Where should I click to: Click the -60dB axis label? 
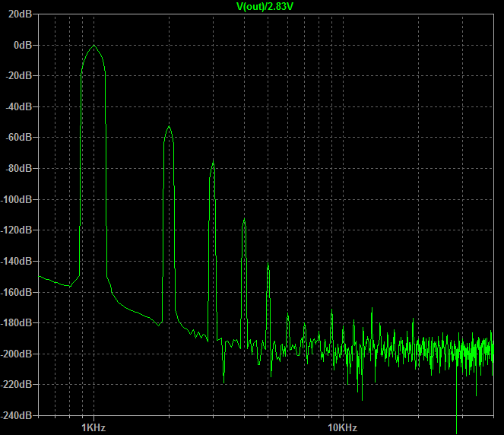pos(19,138)
